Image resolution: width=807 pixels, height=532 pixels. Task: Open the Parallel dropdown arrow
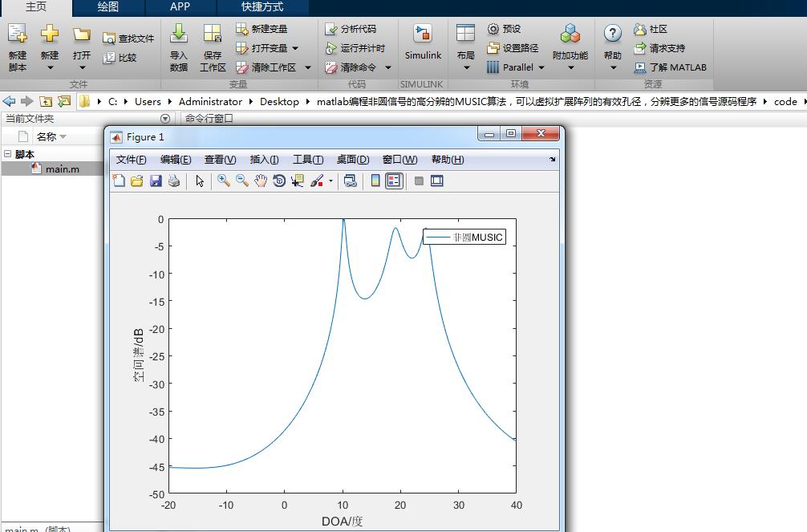(x=541, y=67)
